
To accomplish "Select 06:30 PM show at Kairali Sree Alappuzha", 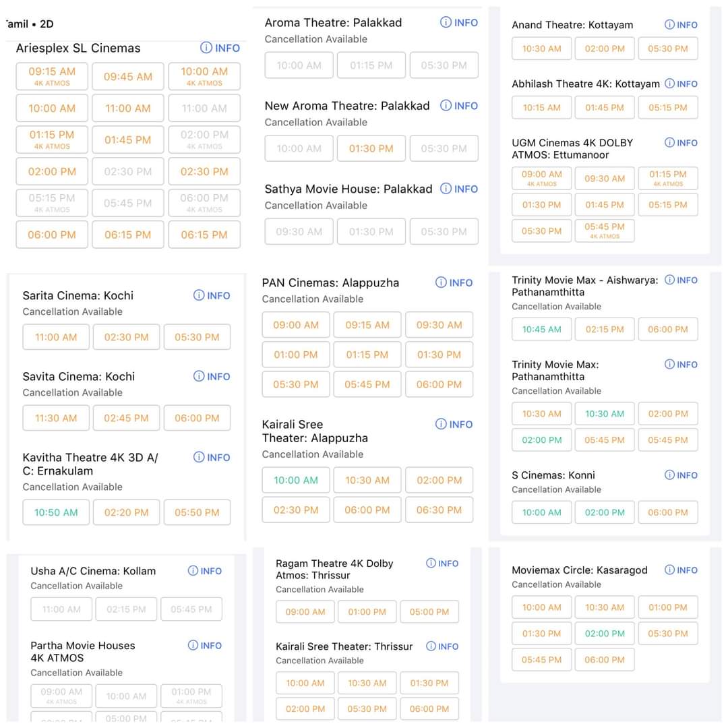I will pos(439,510).
